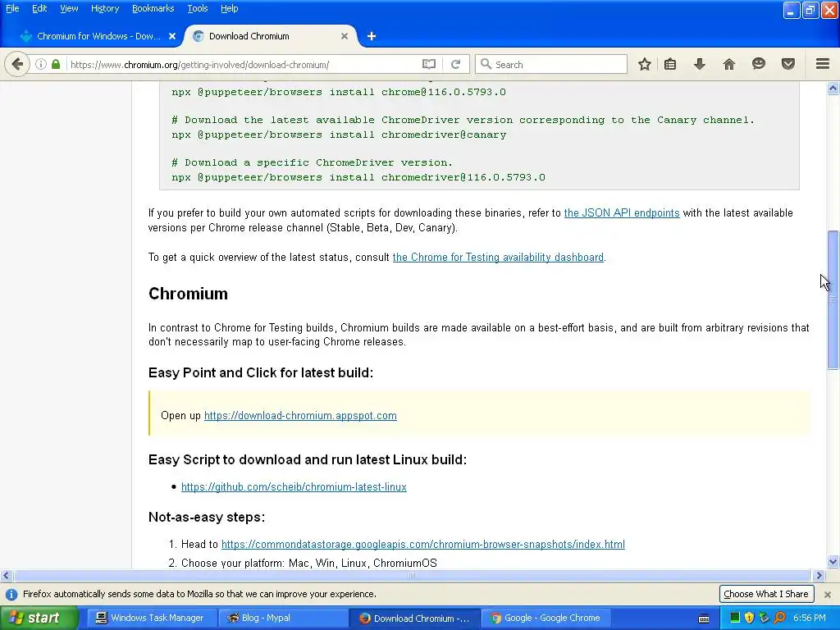This screenshot has width=840, height=630.
Task: Click Choose What I Share button
Action: (x=766, y=594)
